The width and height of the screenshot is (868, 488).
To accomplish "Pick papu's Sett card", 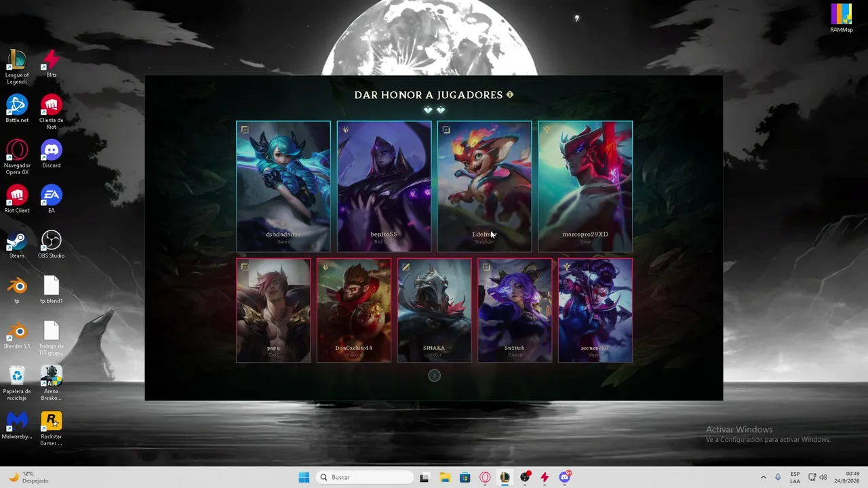I will (273, 310).
